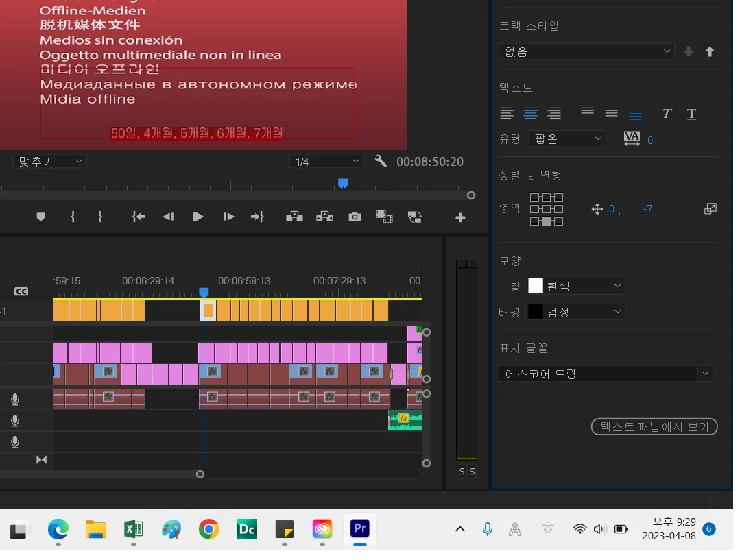Align text right
The image size is (753, 560).
[554, 113]
